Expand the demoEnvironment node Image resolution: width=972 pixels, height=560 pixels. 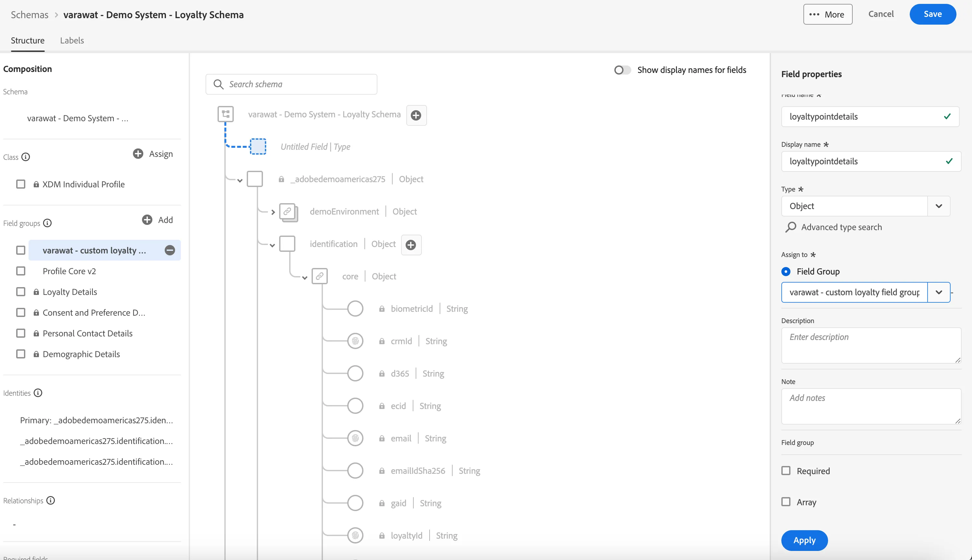(x=273, y=212)
